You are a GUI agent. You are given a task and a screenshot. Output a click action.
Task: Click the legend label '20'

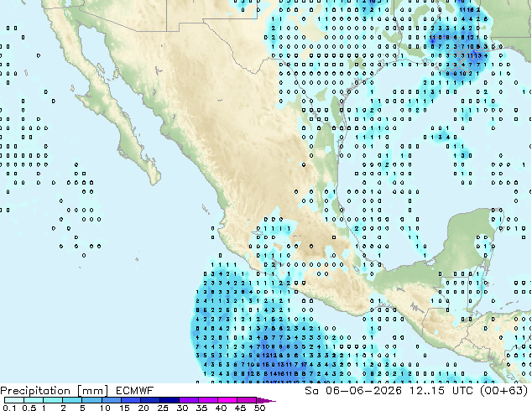click(143, 408)
